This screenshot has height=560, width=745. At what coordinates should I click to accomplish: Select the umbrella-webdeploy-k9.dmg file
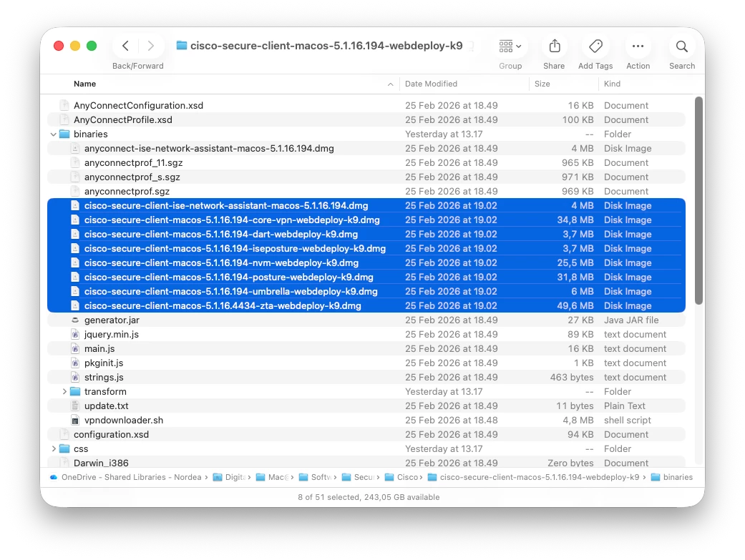366,291
